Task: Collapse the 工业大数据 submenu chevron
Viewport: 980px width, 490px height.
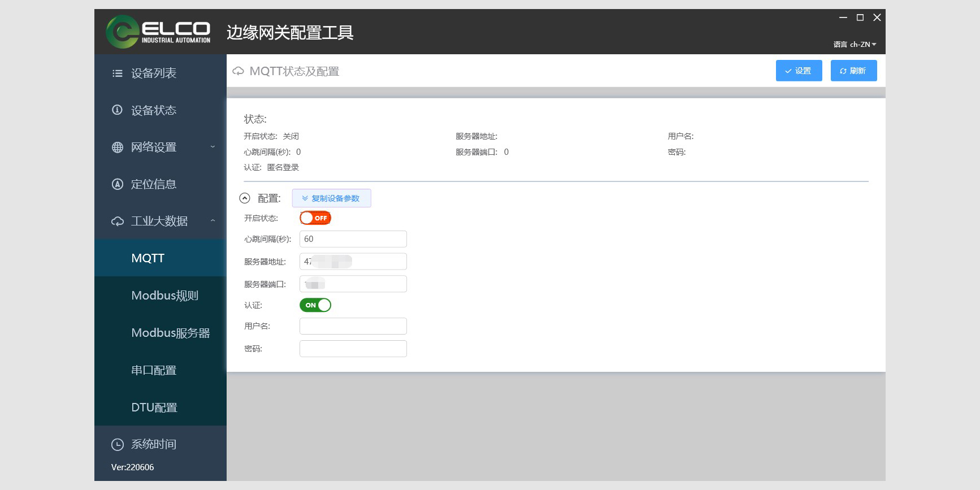Action: (213, 221)
